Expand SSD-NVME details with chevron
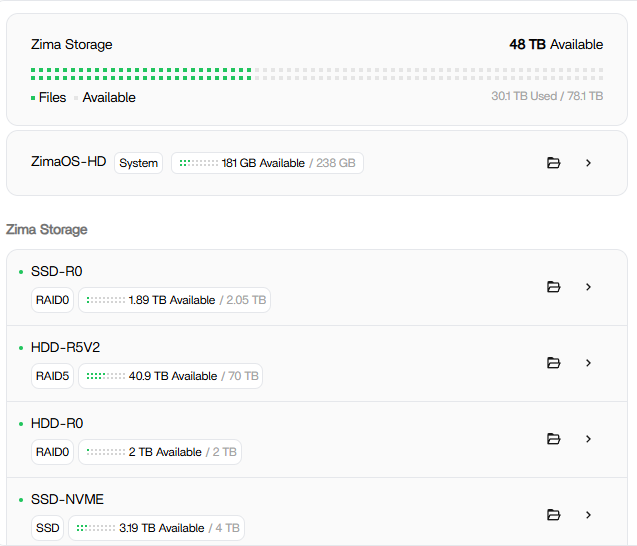This screenshot has width=637, height=546. (x=588, y=515)
